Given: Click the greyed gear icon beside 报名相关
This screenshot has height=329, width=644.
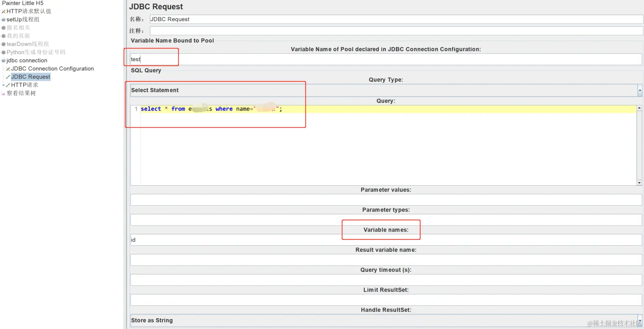Looking at the screenshot, I should [4, 28].
